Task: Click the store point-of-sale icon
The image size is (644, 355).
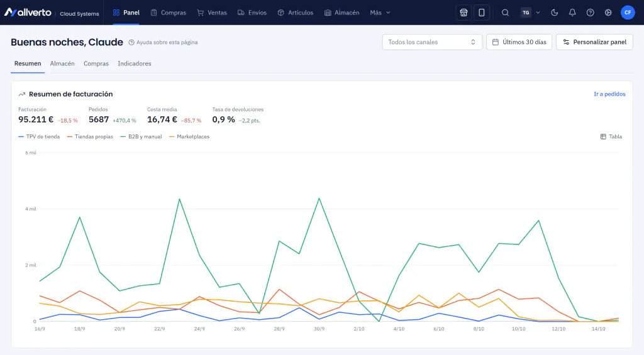Action: tap(464, 13)
